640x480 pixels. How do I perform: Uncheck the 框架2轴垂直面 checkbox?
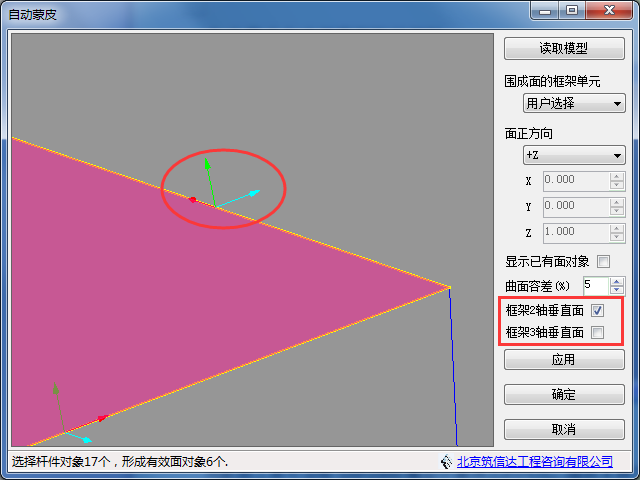[598, 311]
